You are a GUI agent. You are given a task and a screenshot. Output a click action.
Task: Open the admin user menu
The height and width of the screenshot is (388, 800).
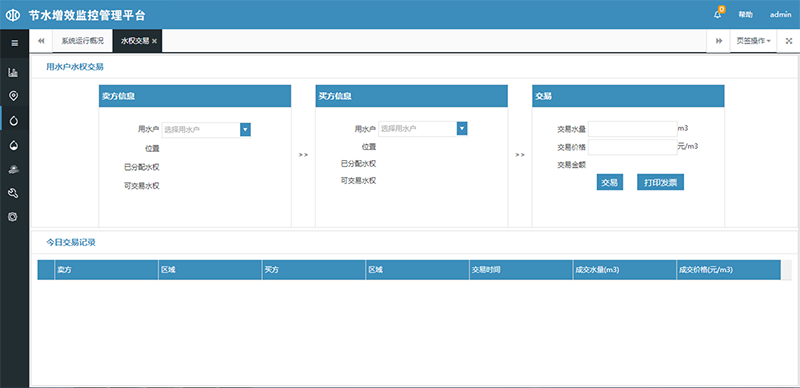pyautogui.click(x=781, y=15)
